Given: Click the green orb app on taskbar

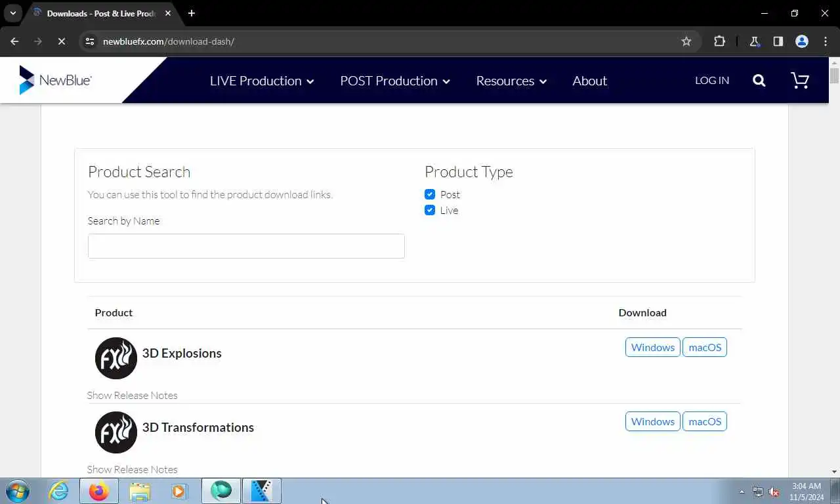Looking at the screenshot, I should (221, 491).
